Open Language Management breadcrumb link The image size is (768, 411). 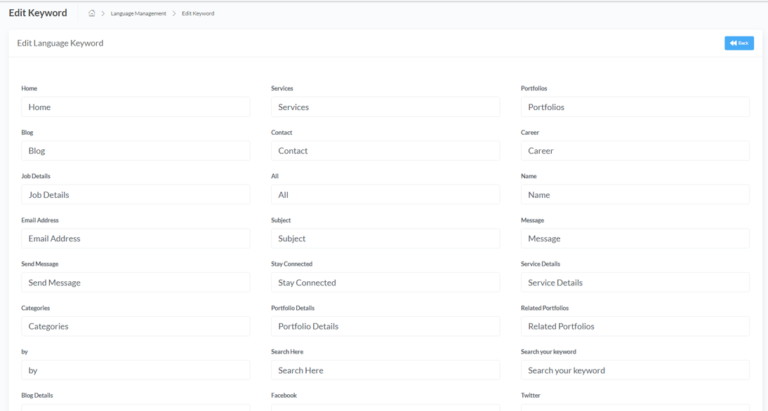point(138,13)
